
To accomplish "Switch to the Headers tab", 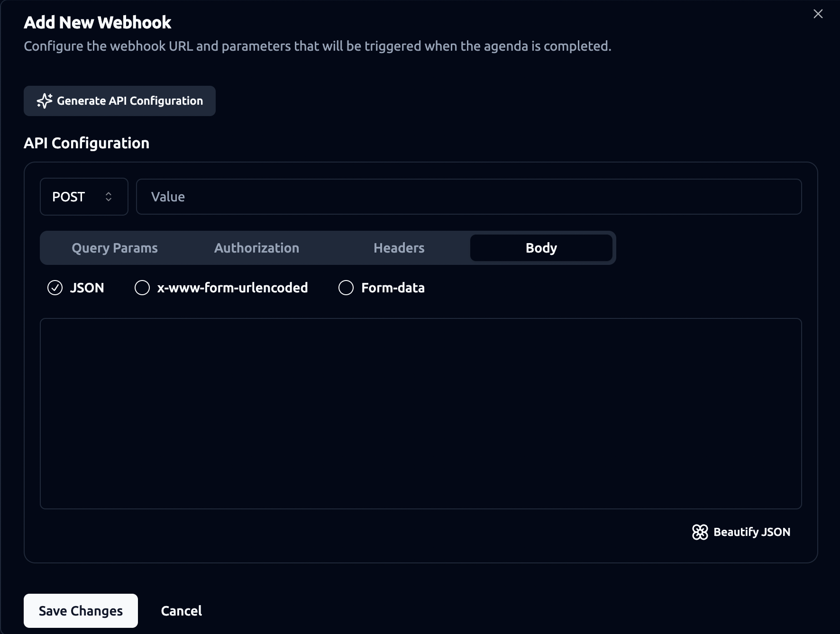I will click(x=399, y=248).
